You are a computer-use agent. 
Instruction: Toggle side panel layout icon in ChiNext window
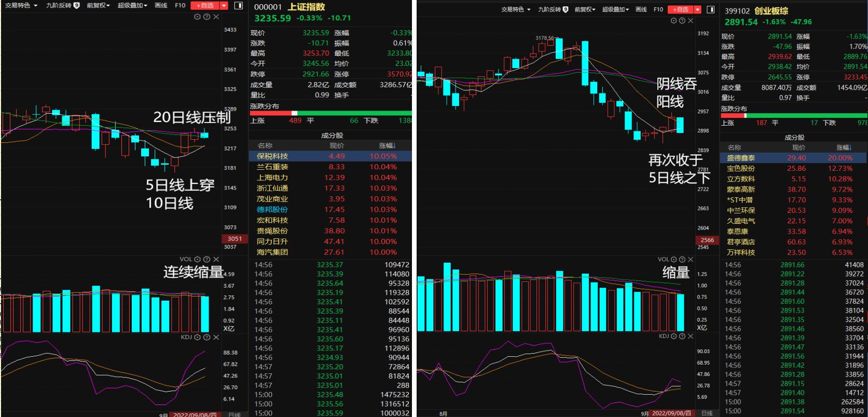coord(711,9)
